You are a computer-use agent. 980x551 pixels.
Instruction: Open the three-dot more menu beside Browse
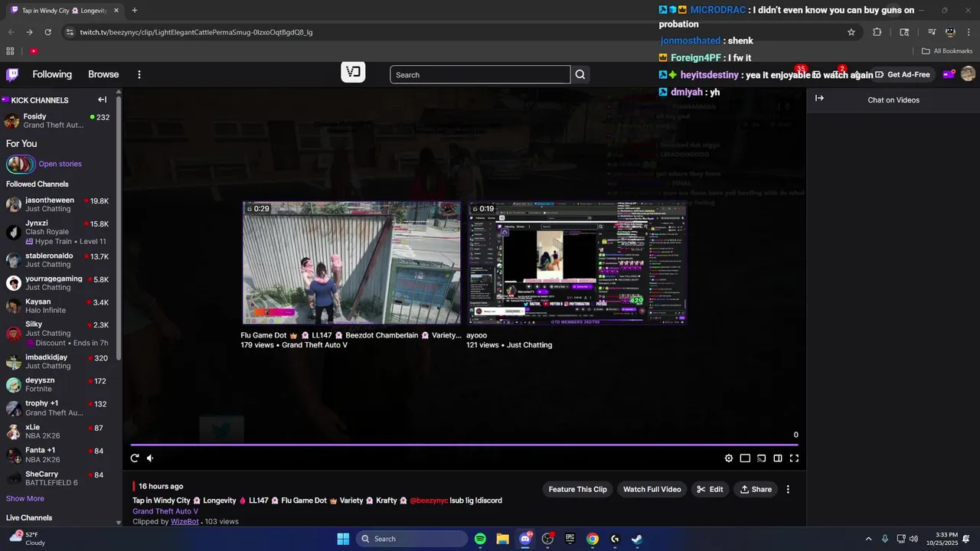coord(139,74)
